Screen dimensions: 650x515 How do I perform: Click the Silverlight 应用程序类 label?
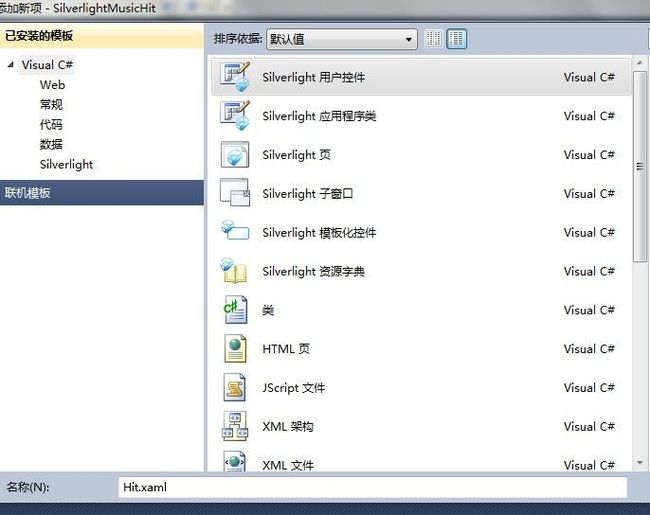coord(319,116)
